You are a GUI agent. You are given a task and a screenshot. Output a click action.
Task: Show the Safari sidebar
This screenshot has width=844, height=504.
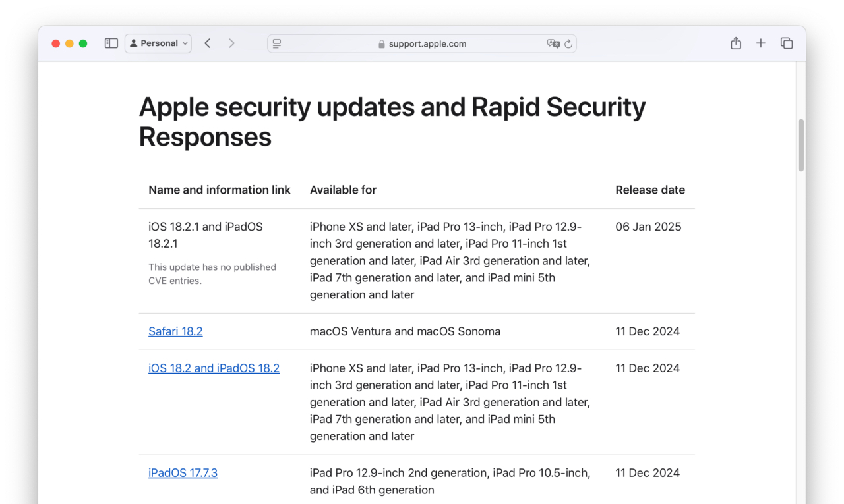(x=111, y=43)
